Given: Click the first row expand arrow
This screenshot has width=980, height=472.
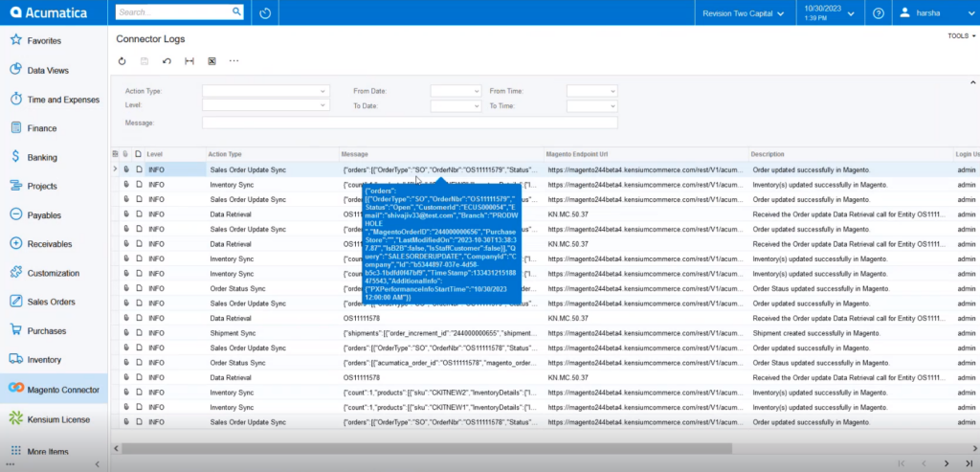Looking at the screenshot, I should (115, 169).
